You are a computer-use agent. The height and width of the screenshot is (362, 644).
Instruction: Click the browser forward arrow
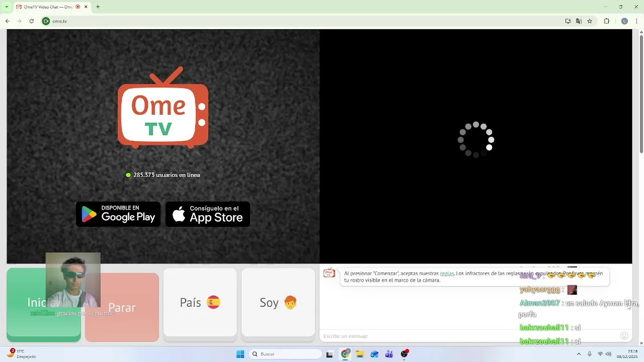19,21
